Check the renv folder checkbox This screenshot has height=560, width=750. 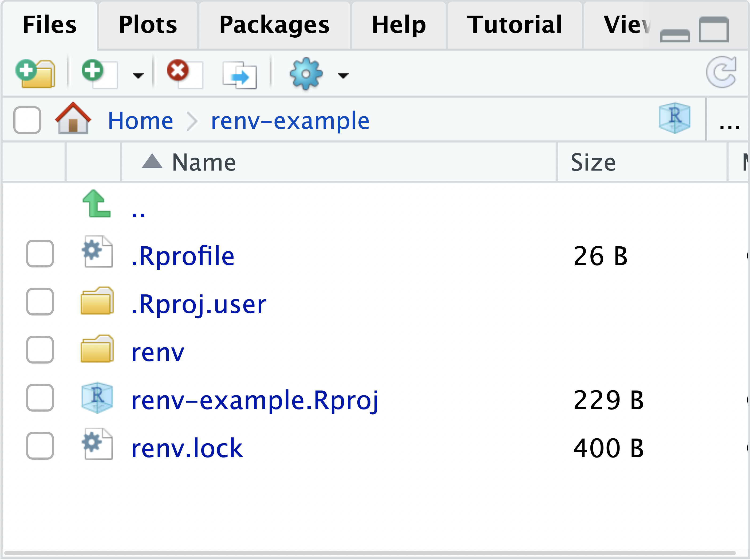click(x=40, y=349)
